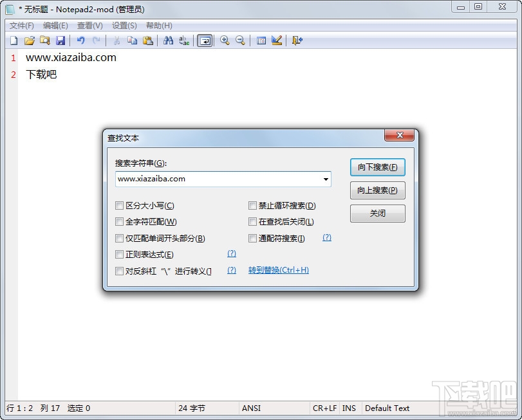The image size is (522, 420).
Task: Create a new file
Action: [x=14, y=41]
